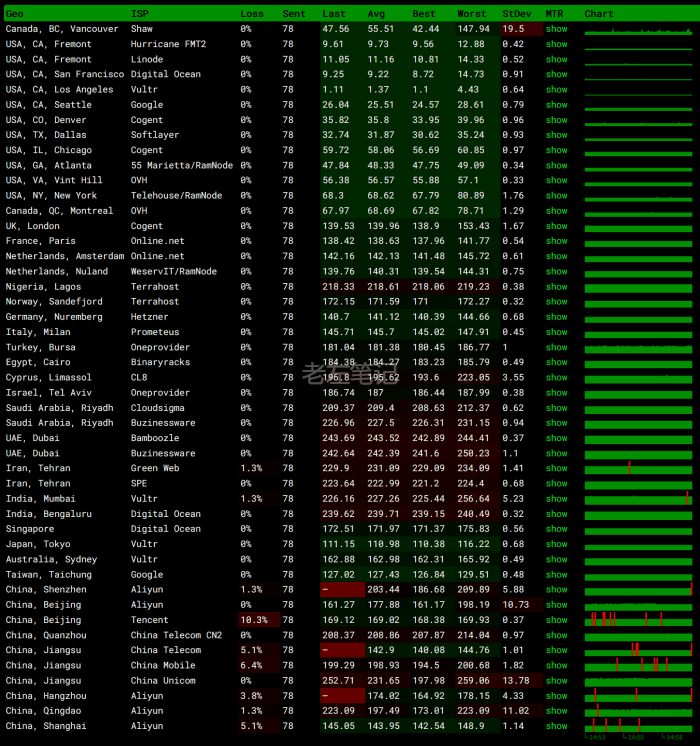Click the Avg column header

pyautogui.click(x=376, y=14)
